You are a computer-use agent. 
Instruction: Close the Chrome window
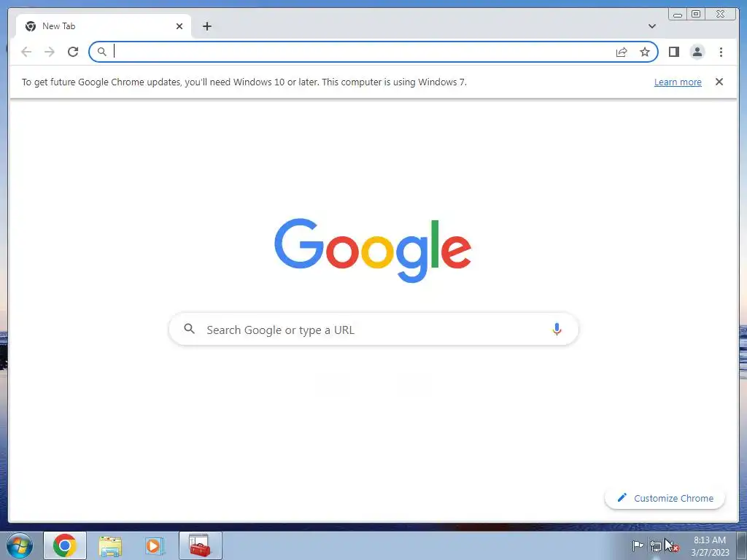click(x=721, y=14)
